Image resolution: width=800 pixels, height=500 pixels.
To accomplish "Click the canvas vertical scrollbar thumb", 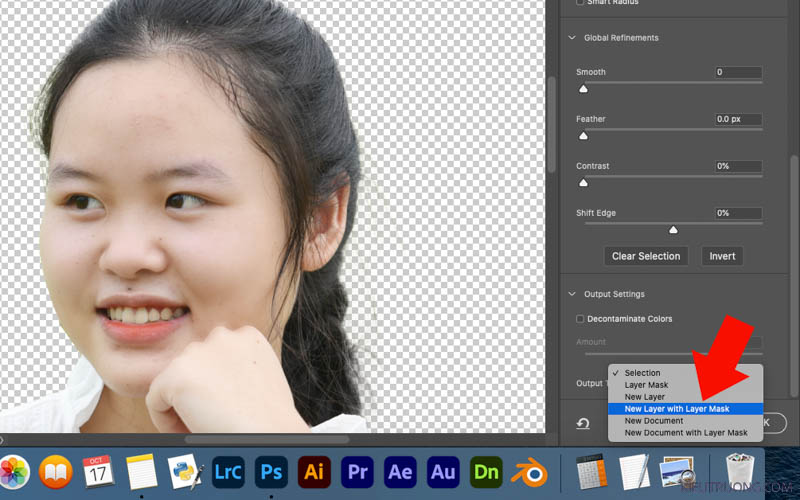I will (x=552, y=125).
